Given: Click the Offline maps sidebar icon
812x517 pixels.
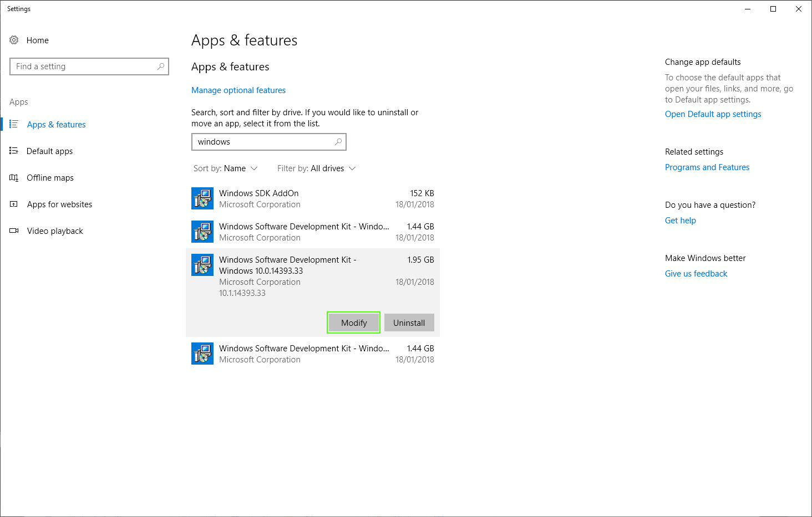Looking at the screenshot, I should coord(14,177).
